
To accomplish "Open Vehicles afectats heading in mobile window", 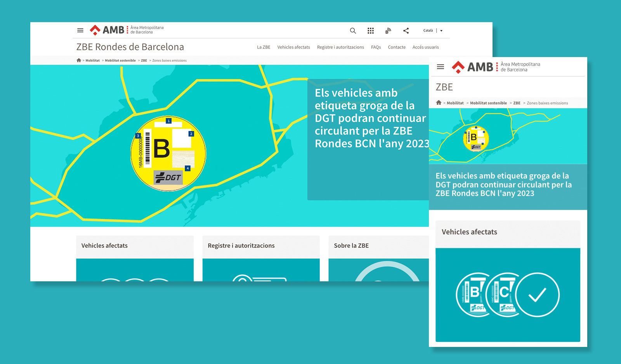I will pyautogui.click(x=469, y=232).
